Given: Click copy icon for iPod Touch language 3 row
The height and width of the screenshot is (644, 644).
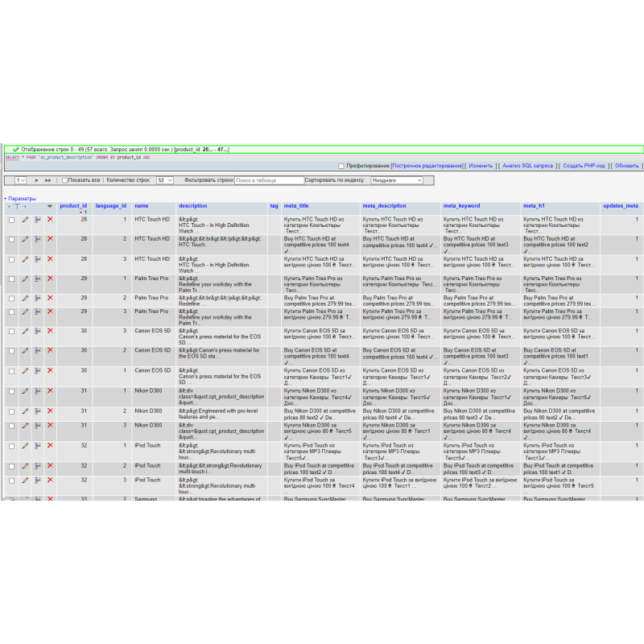Looking at the screenshot, I should (37, 481).
